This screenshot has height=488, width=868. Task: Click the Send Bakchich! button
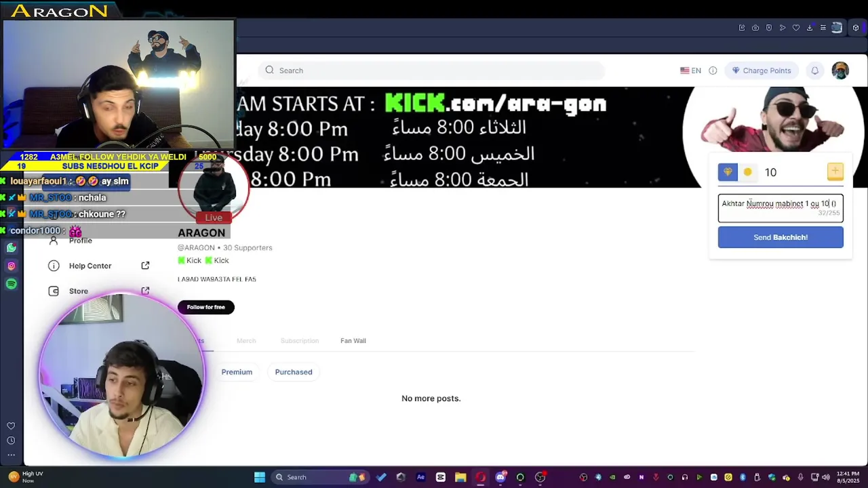[781, 237]
